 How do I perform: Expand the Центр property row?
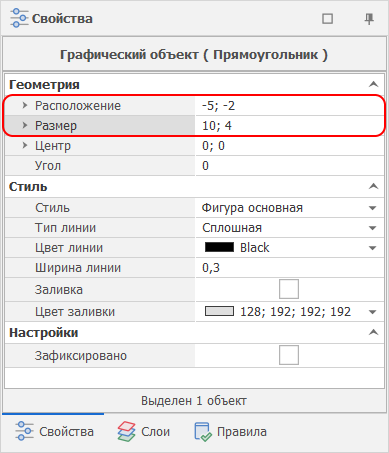click(x=25, y=145)
